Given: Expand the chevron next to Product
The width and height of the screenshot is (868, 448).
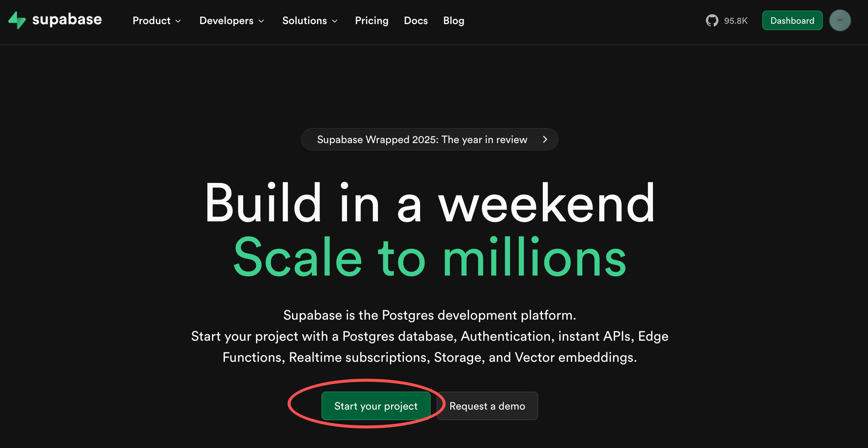Looking at the screenshot, I should point(178,21).
